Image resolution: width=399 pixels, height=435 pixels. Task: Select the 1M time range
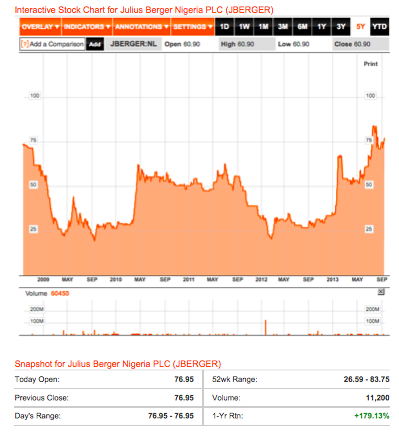263,27
